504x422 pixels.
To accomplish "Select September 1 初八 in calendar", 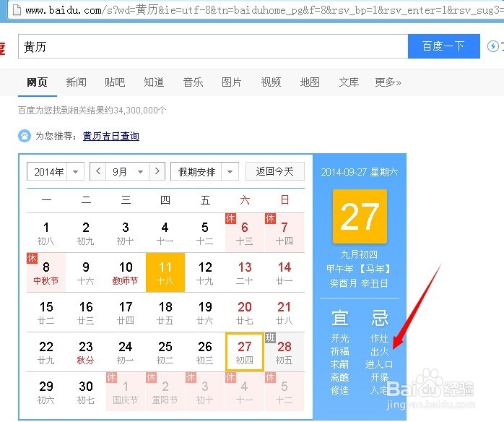I will [x=46, y=233].
